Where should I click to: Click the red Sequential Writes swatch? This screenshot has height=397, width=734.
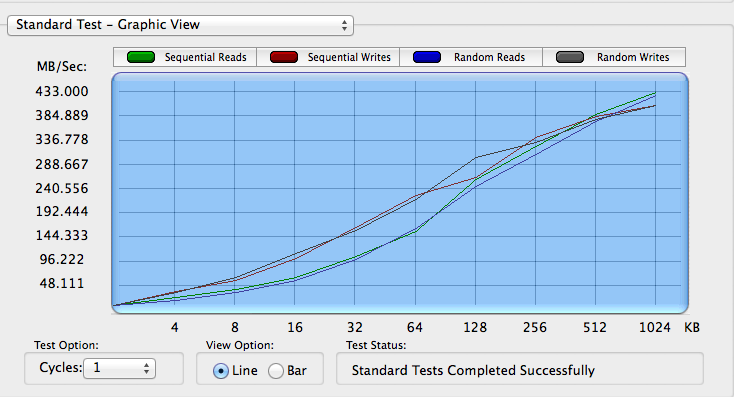pyautogui.click(x=284, y=57)
